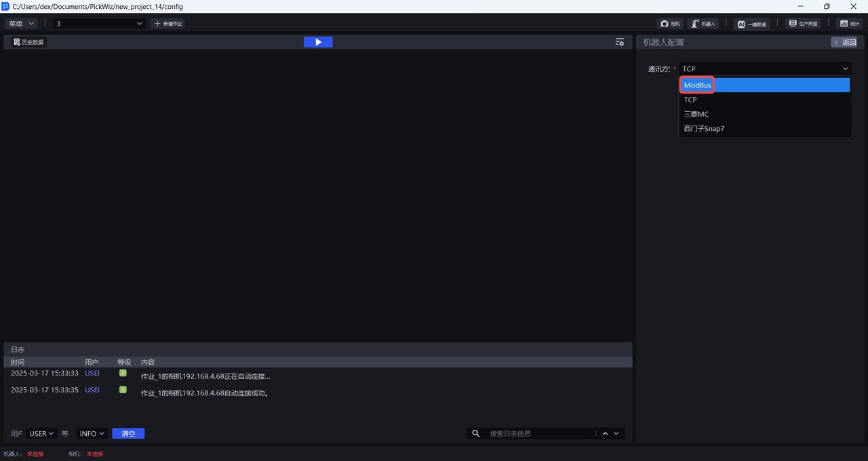Click the AI 一键联调 button
Viewport: 868px width, 461px height.
751,24
